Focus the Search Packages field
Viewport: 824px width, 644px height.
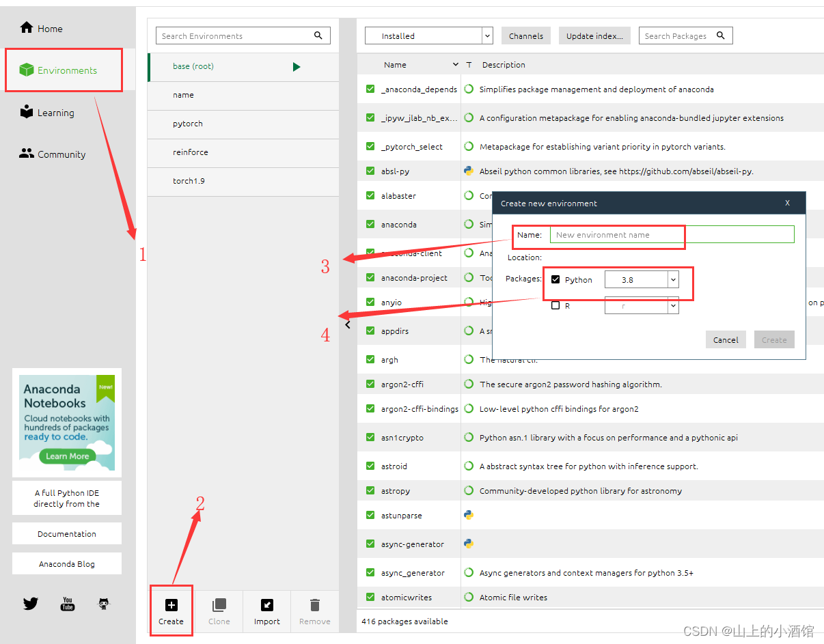coord(685,36)
